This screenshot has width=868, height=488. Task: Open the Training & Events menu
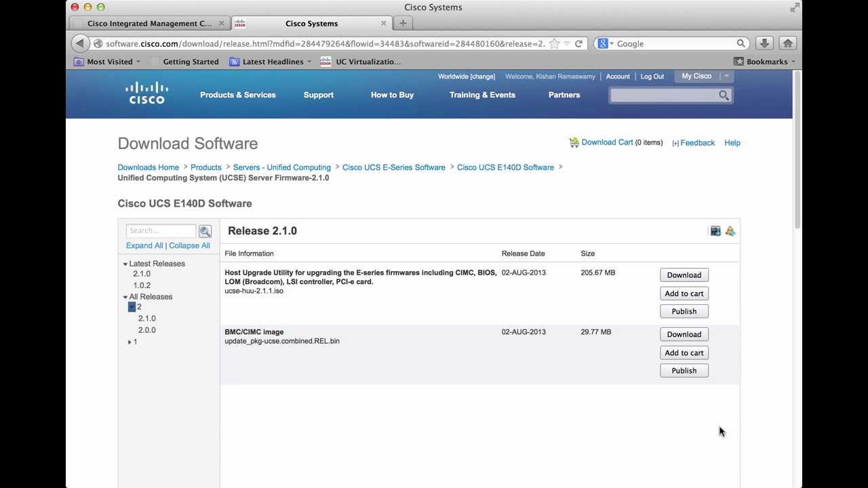(x=482, y=95)
